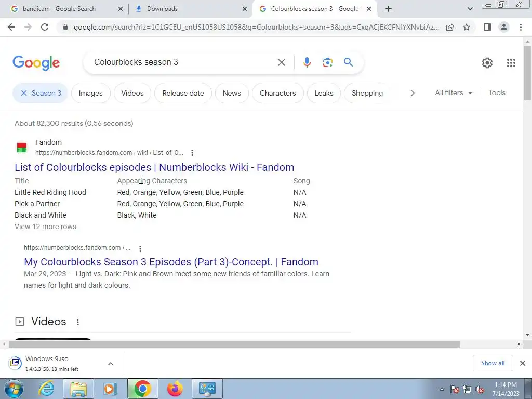This screenshot has height=399, width=532.
Task: Close the download bar
Action: pyautogui.click(x=523, y=363)
